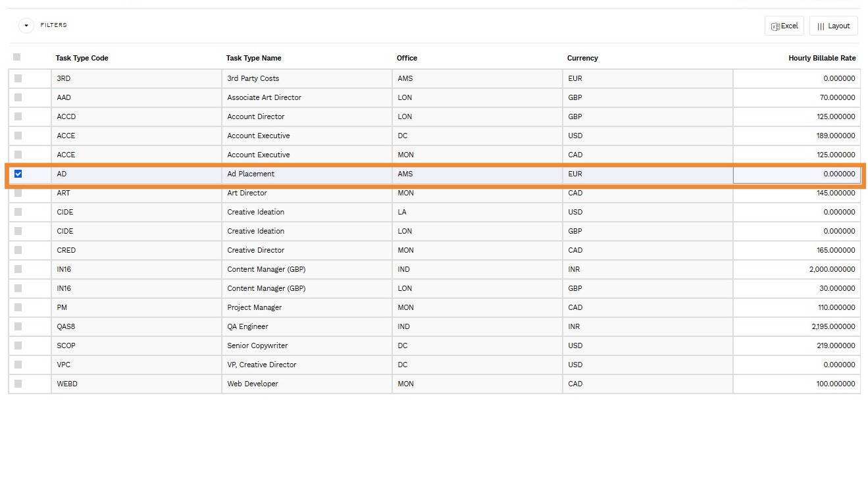
Task: Check the CIDE Creative Ideation LON row
Action: [x=18, y=231]
